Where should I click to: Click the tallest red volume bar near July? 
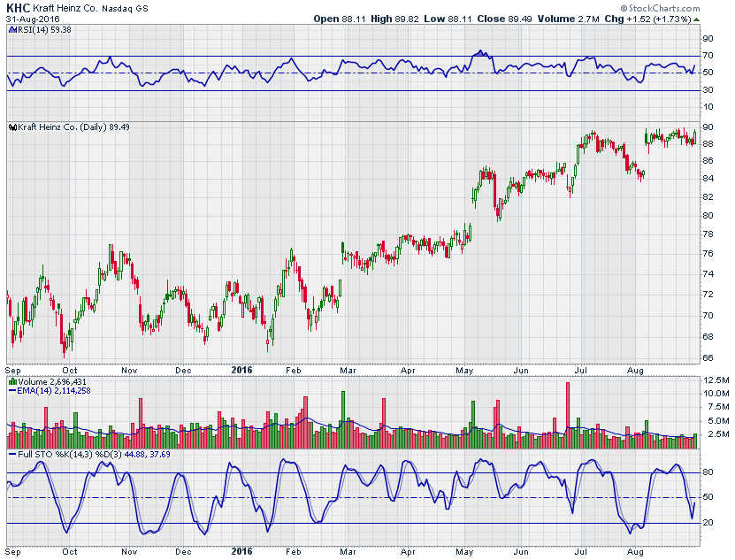[x=568, y=411]
